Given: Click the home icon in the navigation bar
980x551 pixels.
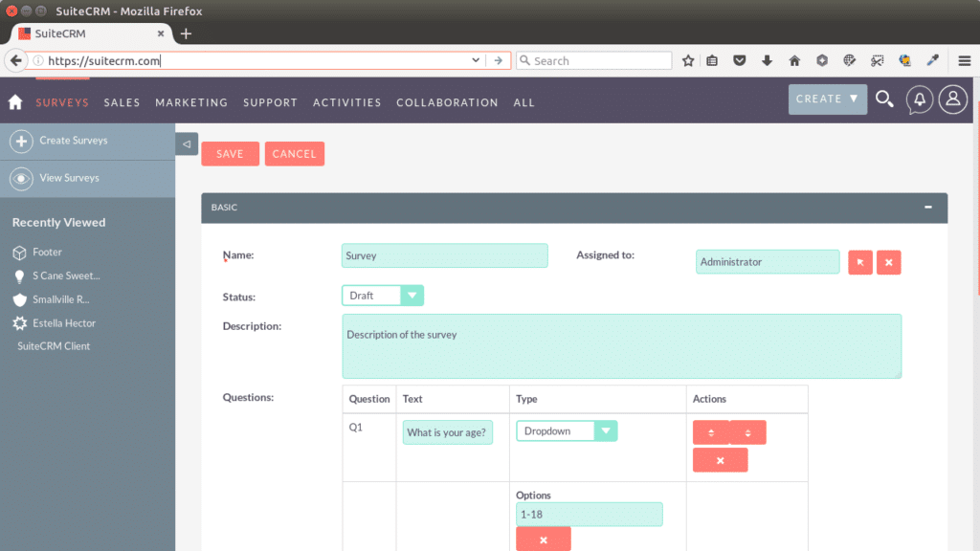Looking at the screenshot, I should pyautogui.click(x=14, y=99).
